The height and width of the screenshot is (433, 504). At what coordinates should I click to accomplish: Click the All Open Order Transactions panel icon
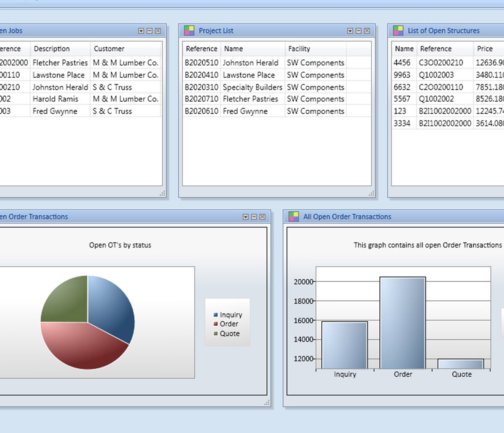[293, 216]
